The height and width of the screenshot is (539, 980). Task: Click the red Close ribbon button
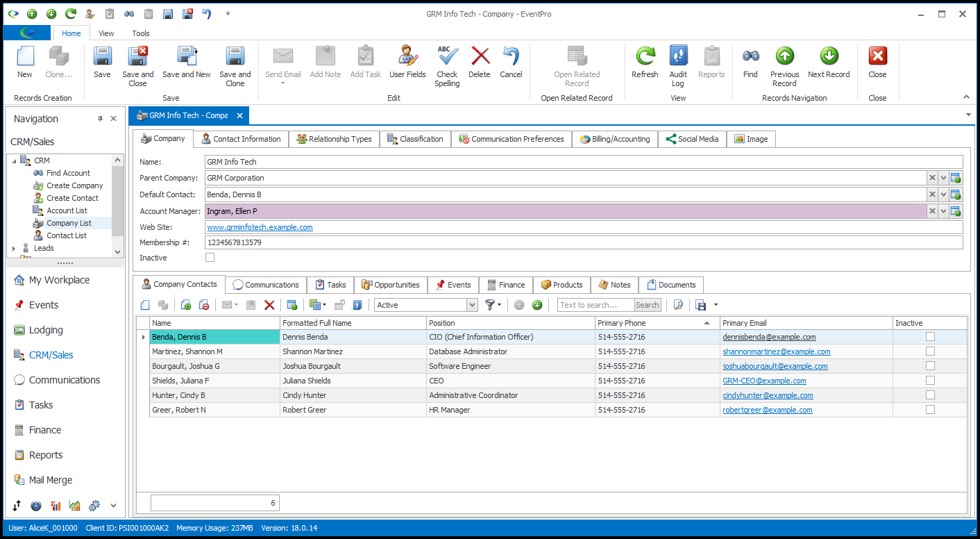coord(877,63)
